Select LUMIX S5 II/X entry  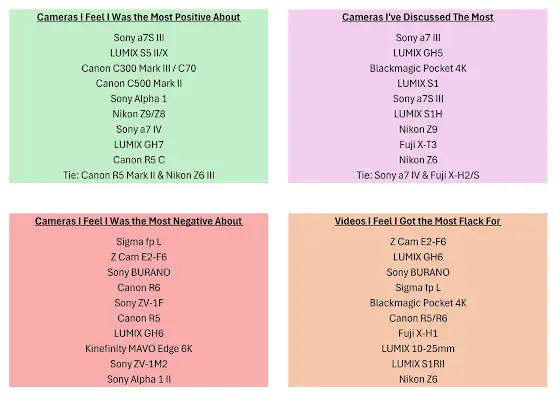click(139, 53)
